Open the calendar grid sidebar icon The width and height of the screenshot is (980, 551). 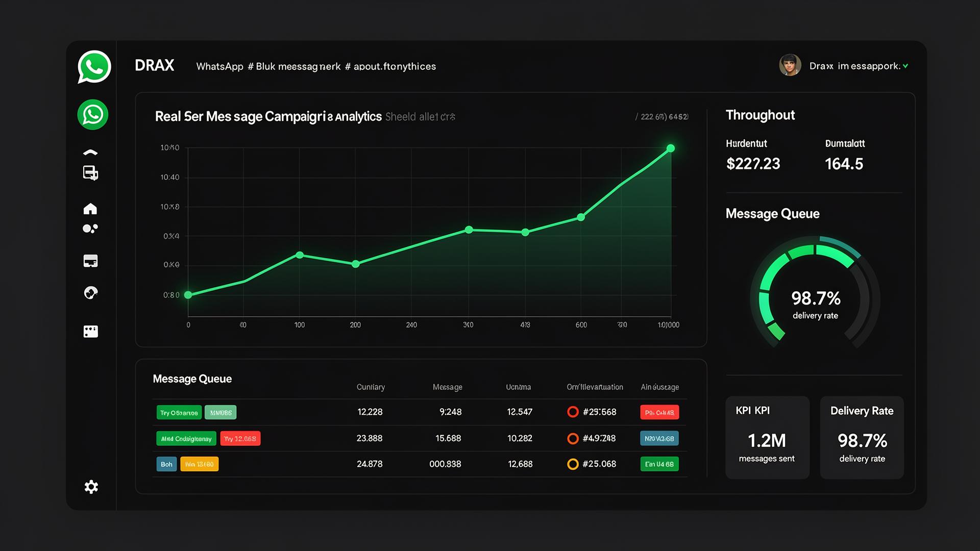tap(90, 332)
